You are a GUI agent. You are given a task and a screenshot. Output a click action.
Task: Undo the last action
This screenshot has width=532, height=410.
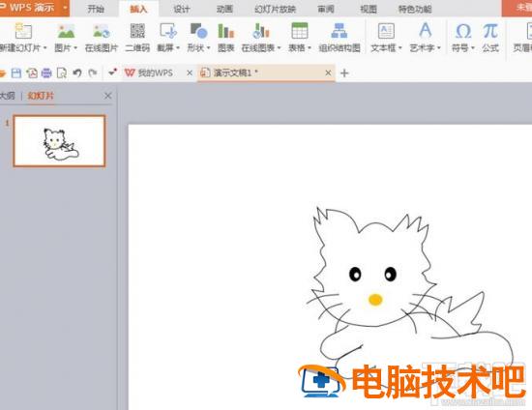77,73
